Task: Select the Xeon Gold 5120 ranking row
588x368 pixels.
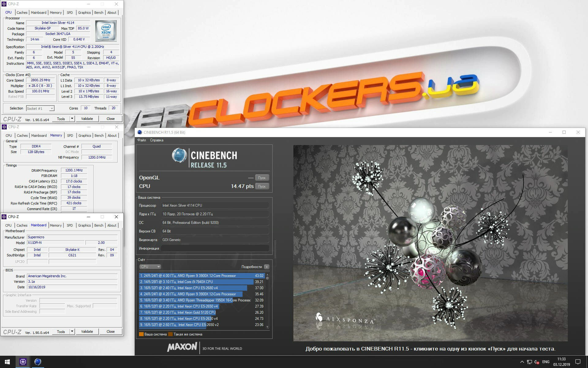Action: [x=202, y=312]
